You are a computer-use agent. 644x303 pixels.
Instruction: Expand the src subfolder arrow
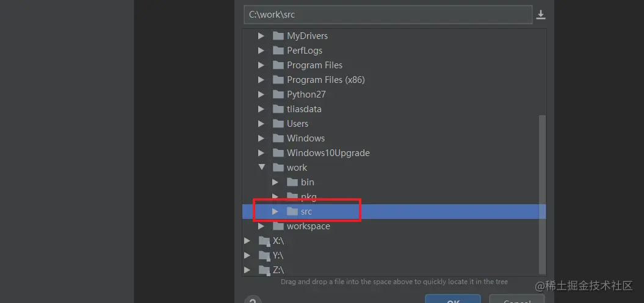[x=275, y=212]
